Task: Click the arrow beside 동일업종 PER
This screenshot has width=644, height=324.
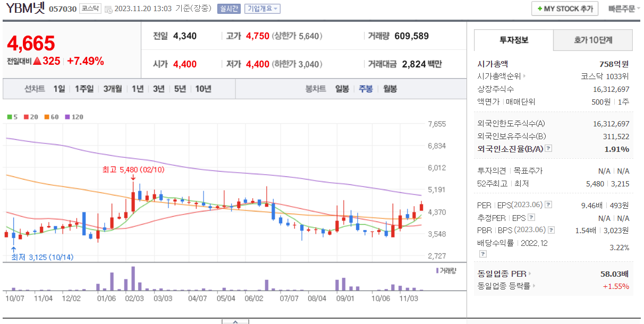Action: point(529,274)
